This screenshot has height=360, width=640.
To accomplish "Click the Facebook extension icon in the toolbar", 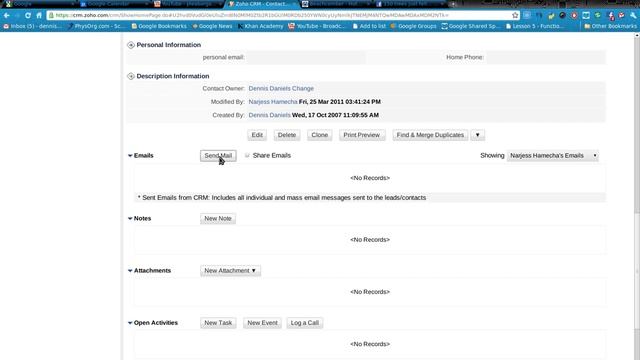I will click(x=611, y=16).
